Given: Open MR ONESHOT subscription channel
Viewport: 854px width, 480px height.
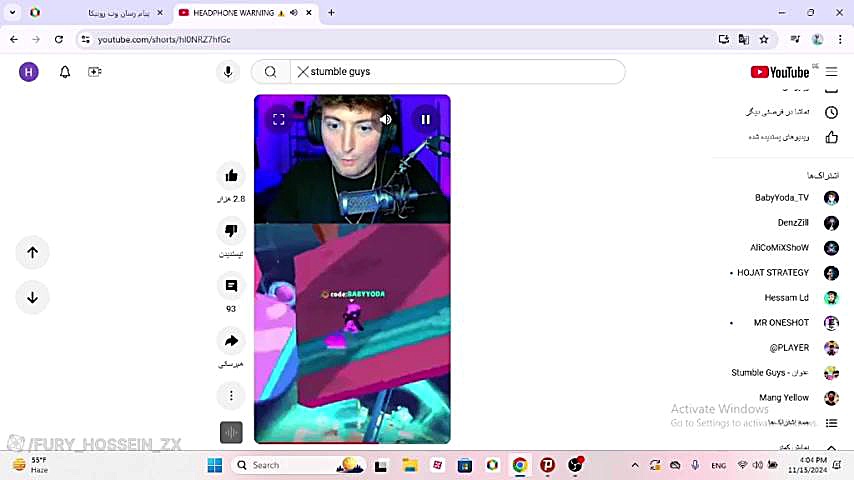Looking at the screenshot, I should pyautogui.click(x=784, y=323).
